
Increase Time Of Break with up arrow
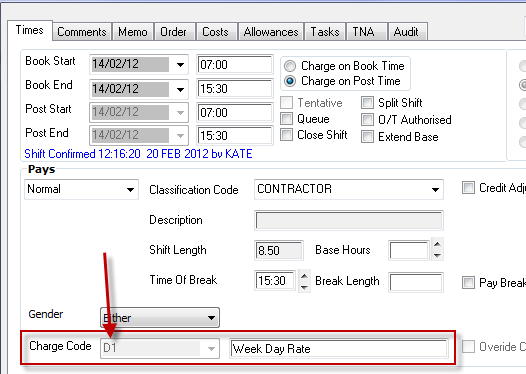(x=304, y=276)
